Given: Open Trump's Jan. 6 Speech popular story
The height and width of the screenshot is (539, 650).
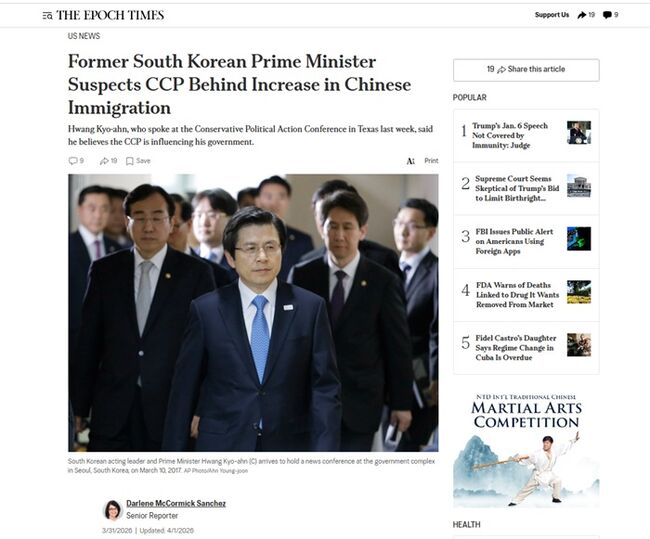Looking at the screenshot, I should point(510,136).
